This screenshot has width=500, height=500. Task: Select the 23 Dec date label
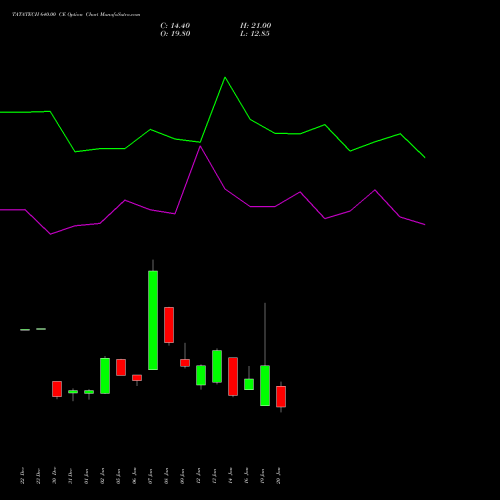click(x=38, y=476)
